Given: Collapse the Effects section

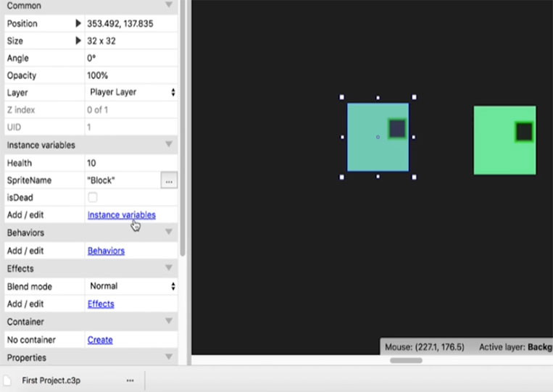Looking at the screenshot, I should pyautogui.click(x=169, y=267).
